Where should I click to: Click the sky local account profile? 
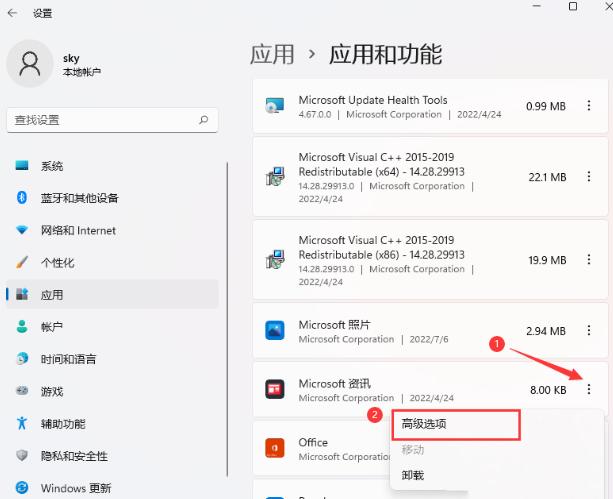pos(60,64)
